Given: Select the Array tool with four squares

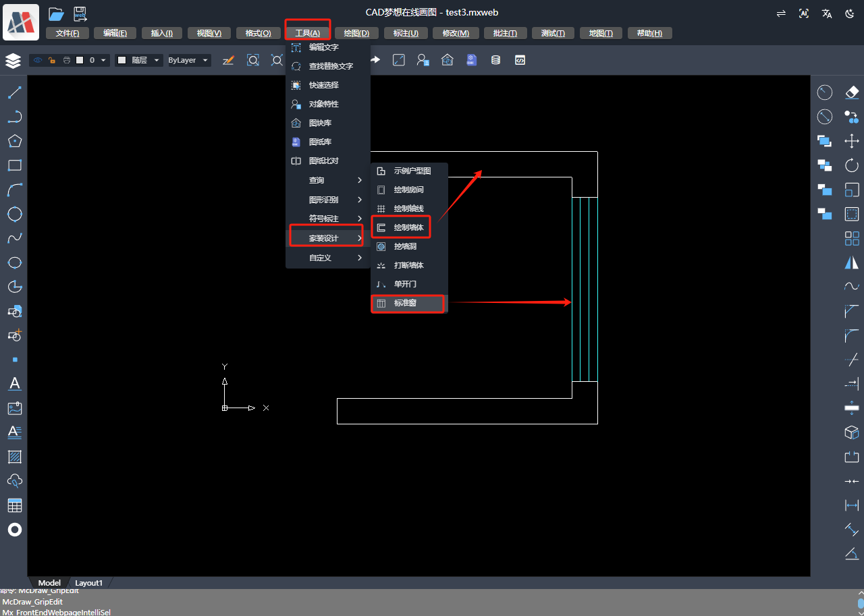Looking at the screenshot, I should [852, 238].
